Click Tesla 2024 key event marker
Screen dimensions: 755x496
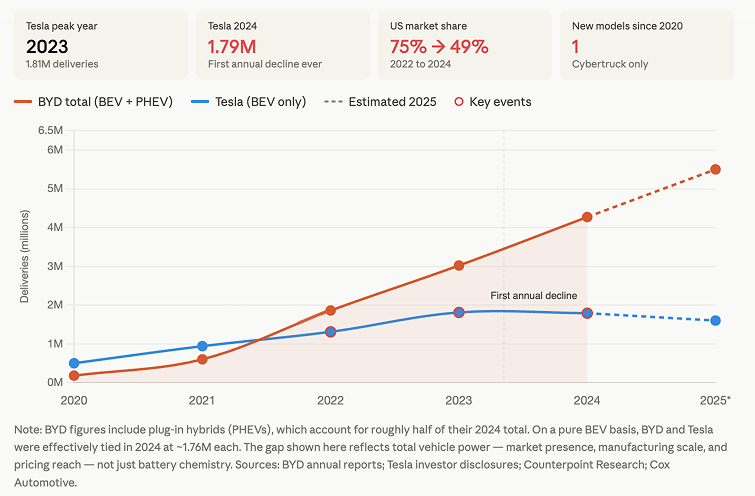pos(587,313)
